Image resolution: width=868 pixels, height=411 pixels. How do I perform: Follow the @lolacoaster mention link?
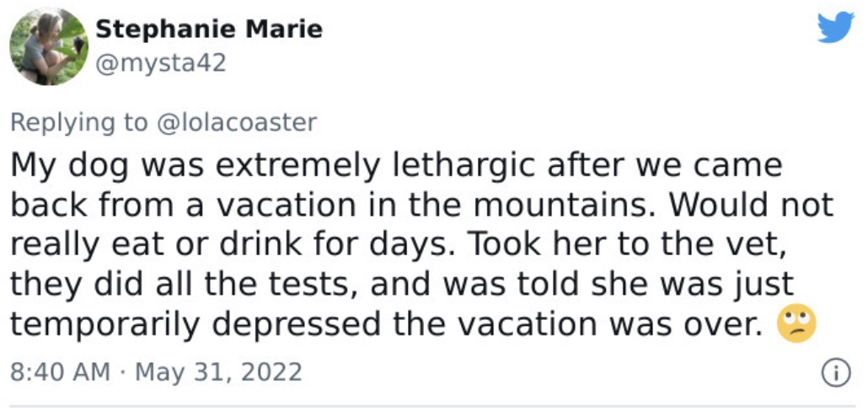pos(237,121)
